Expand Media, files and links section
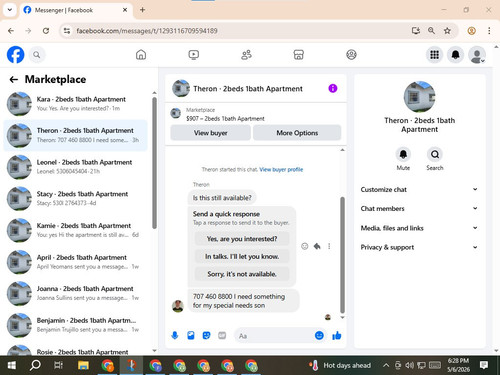Viewport: 500px width, 375px height. click(419, 228)
